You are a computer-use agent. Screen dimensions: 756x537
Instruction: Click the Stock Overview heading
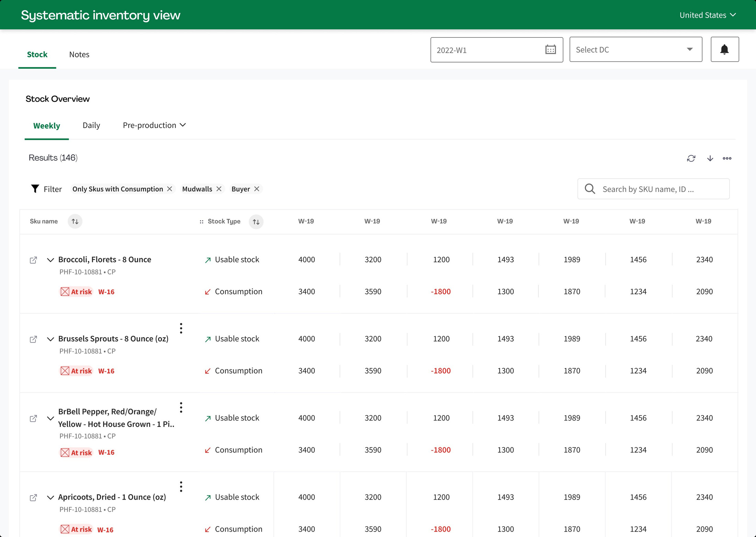(x=58, y=99)
